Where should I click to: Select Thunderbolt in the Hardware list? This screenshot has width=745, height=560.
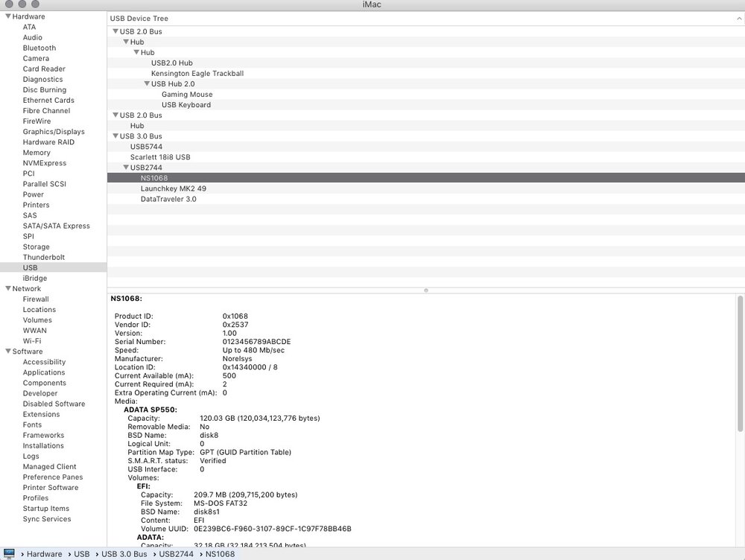(43, 257)
